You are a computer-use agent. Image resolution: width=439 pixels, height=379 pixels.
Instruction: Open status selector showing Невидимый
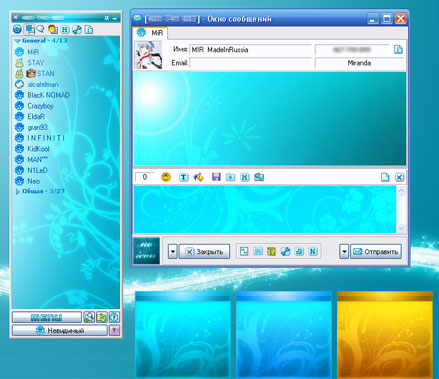(60, 330)
